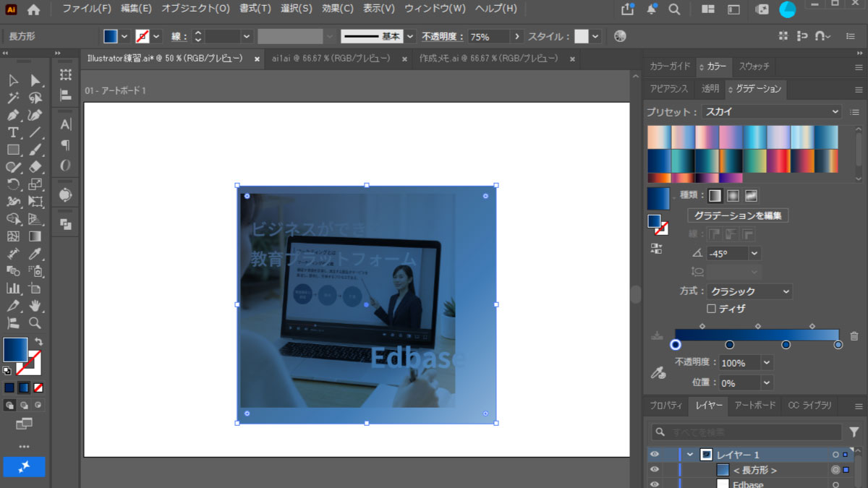Select the Artboard tool

35,288
